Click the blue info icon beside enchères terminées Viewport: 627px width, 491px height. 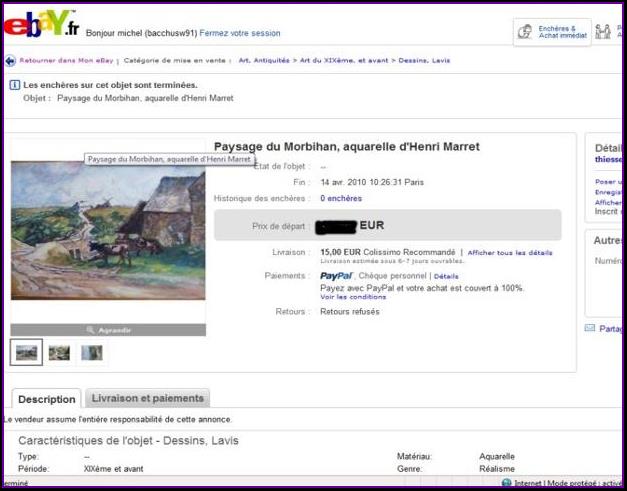[x=15, y=85]
